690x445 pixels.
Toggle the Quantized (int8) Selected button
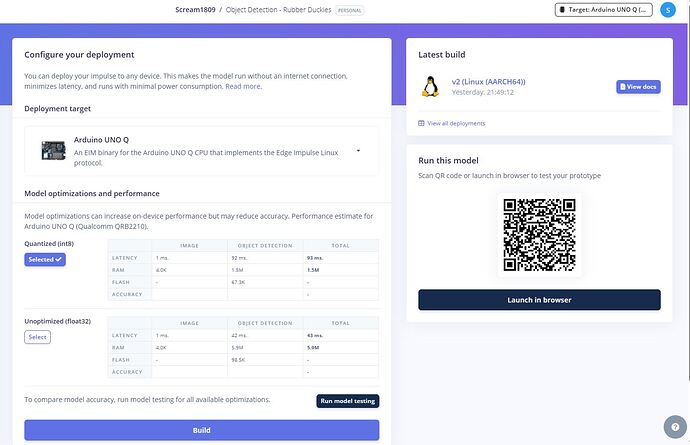tap(45, 259)
